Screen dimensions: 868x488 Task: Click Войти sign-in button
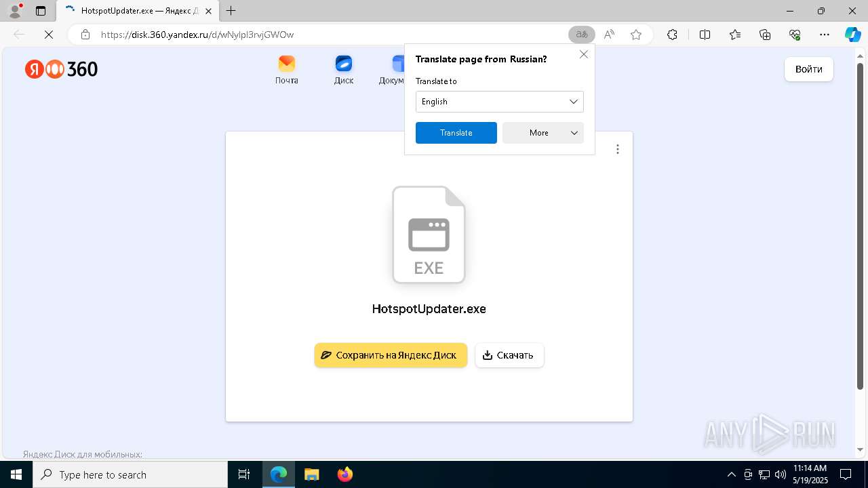pos(808,69)
